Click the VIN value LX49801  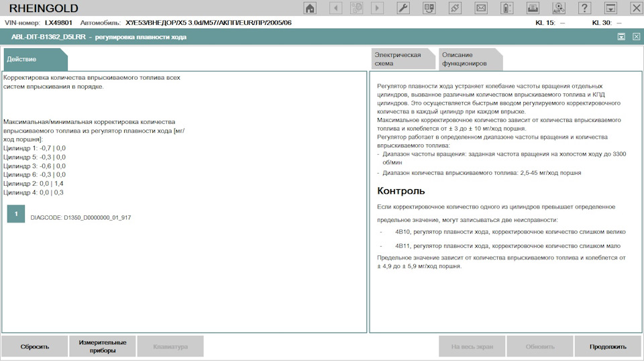pyautogui.click(x=58, y=23)
